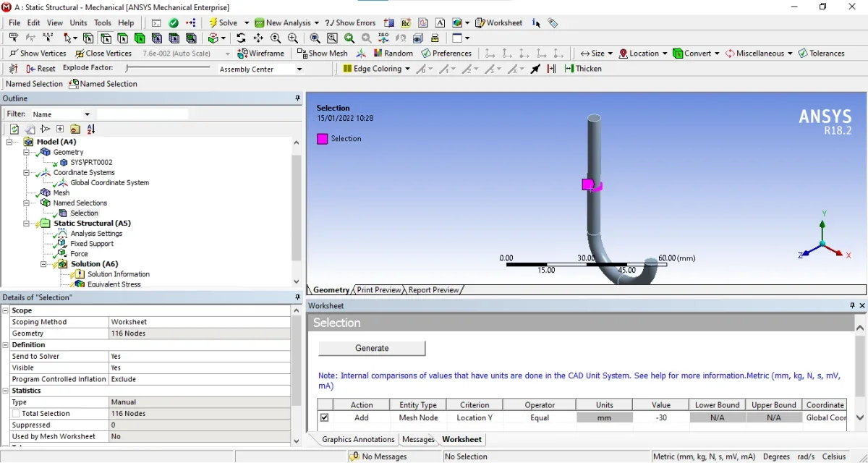This screenshot has height=463, width=868.
Task: Click the Named Selection toolbar icon
Action: tap(103, 84)
